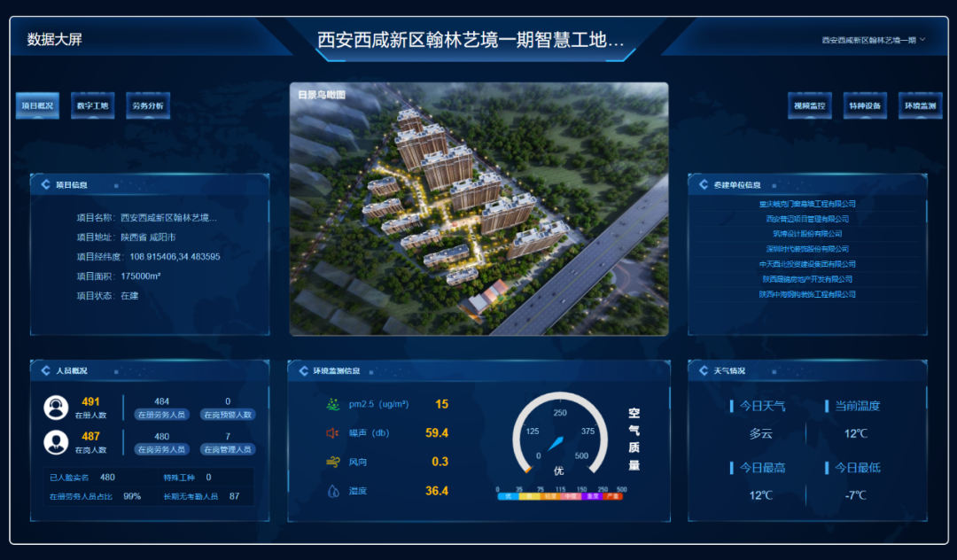957x560 pixels.
Task: Open the 环境监测 panel
Action: tap(920, 105)
